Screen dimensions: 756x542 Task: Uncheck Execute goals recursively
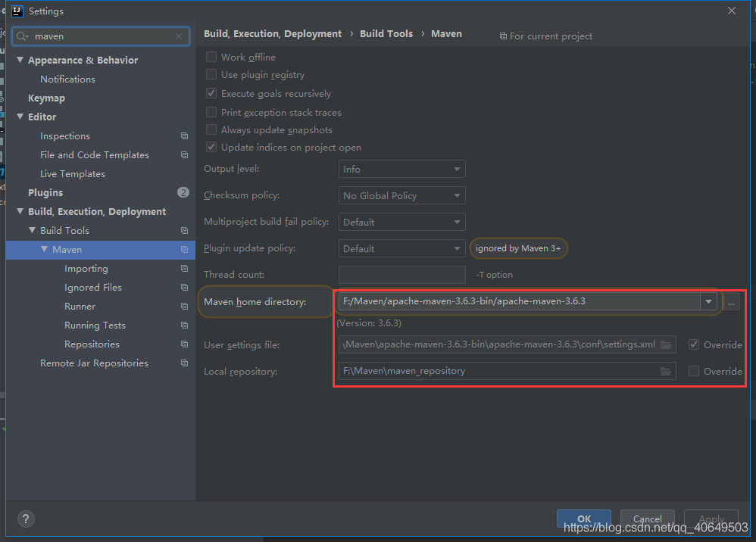(211, 93)
